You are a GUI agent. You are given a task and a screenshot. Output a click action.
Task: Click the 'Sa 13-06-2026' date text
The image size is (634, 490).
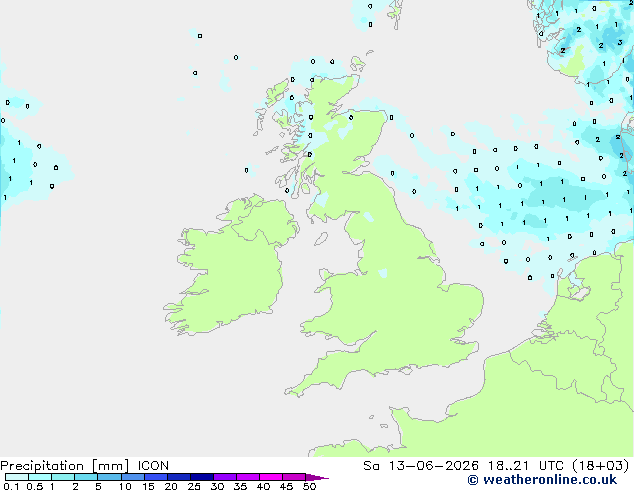[421, 466]
